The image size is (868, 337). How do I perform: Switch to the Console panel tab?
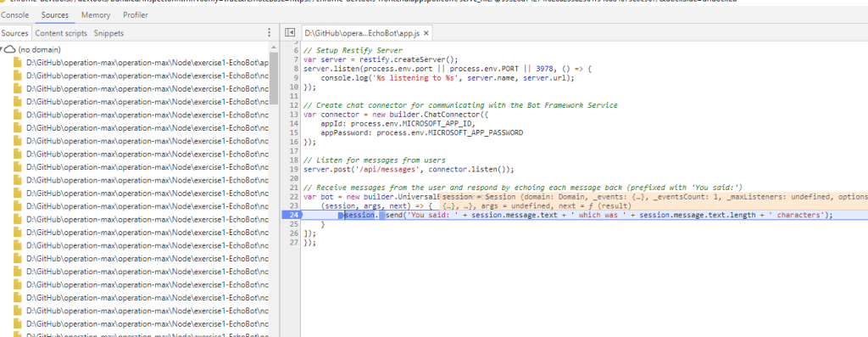pos(15,15)
